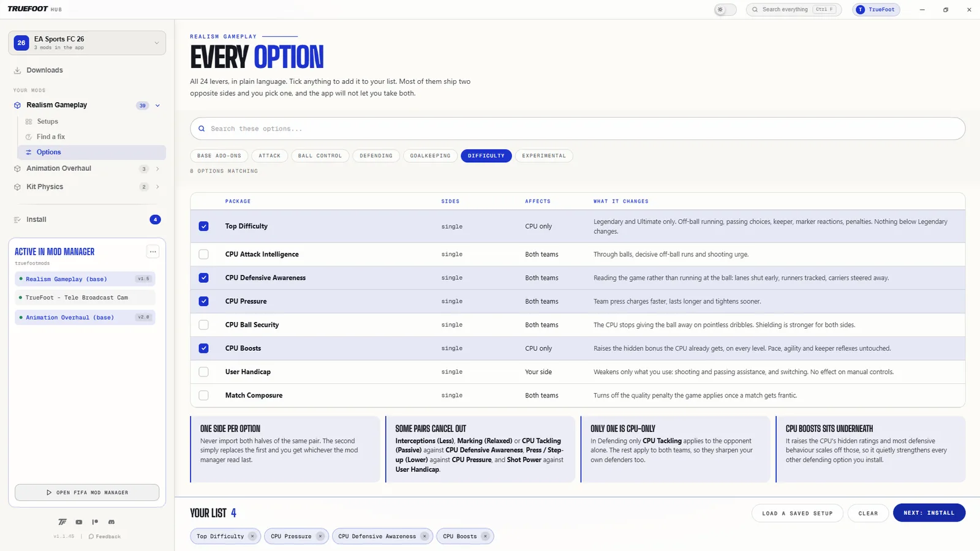Uncheck the Top Difficulty checkbox

point(204,227)
